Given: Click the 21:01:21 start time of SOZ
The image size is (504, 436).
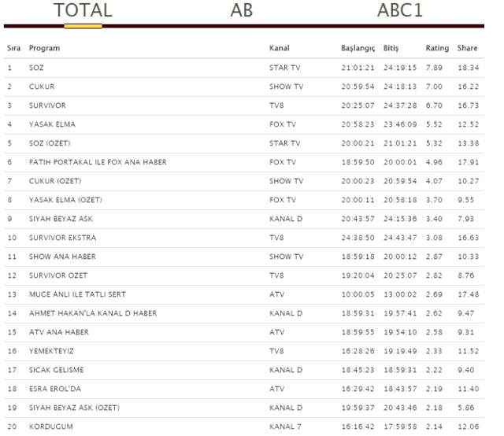Looking at the screenshot, I should coord(358,68).
